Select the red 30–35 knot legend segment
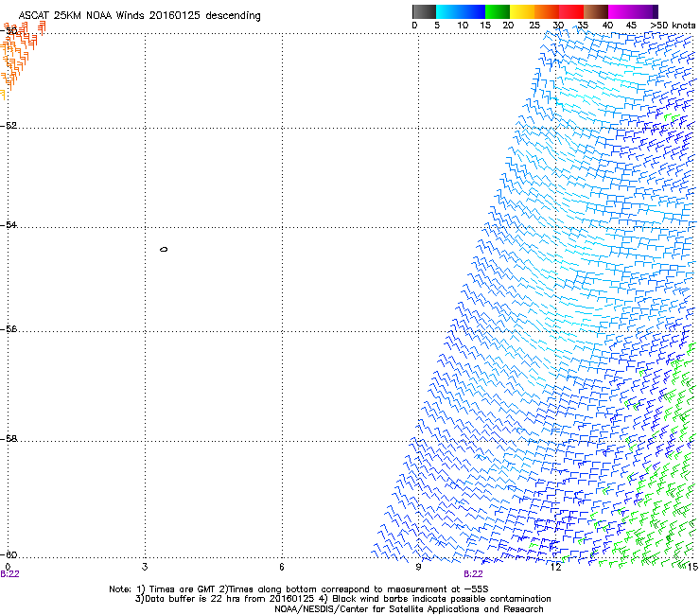 coord(571,11)
